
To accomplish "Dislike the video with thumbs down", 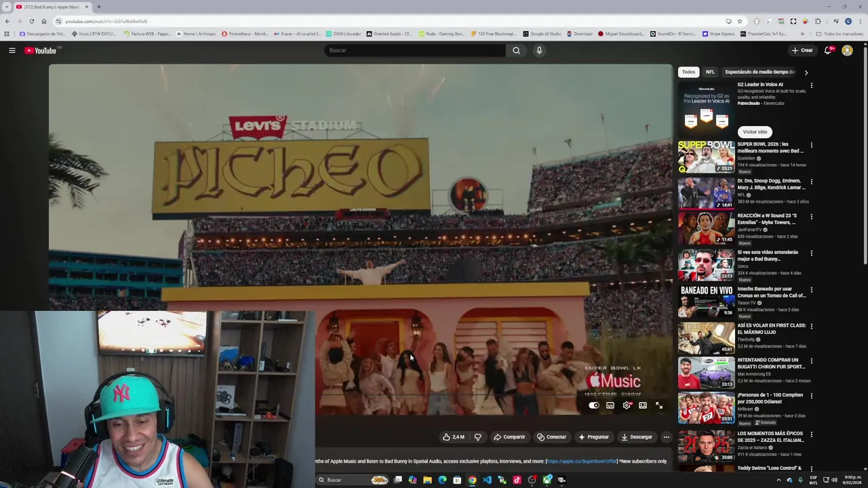I will click(477, 437).
